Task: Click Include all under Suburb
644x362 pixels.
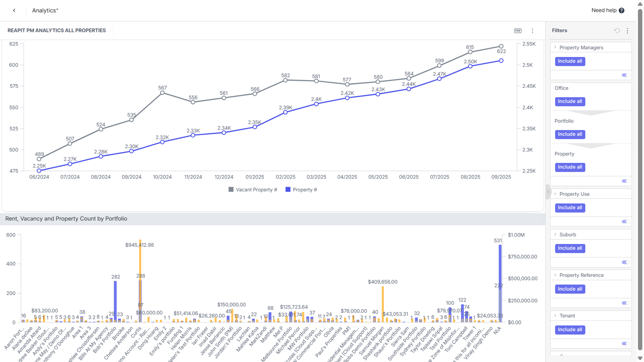Action: [570, 248]
